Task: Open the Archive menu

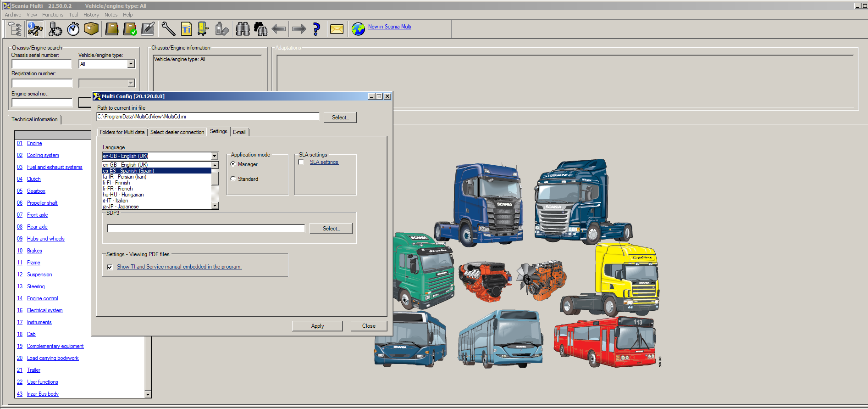Action: 13,15
